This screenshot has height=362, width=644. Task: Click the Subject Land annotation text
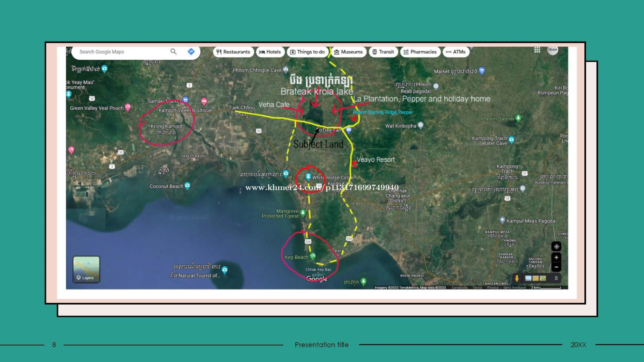point(319,144)
